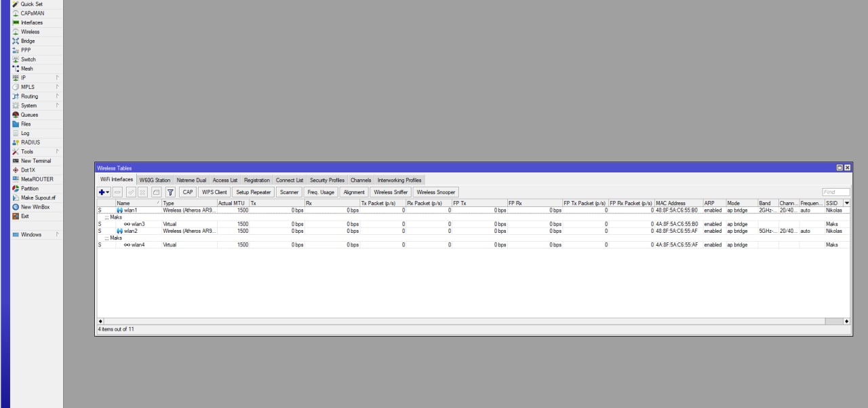
Task: Open the Queues menu entry
Action: click(29, 115)
